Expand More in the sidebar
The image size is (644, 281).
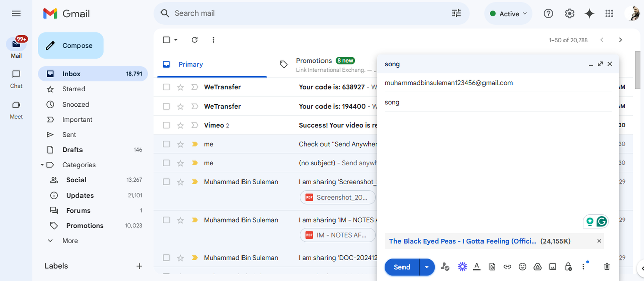pyautogui.click(x=70, y=241)
